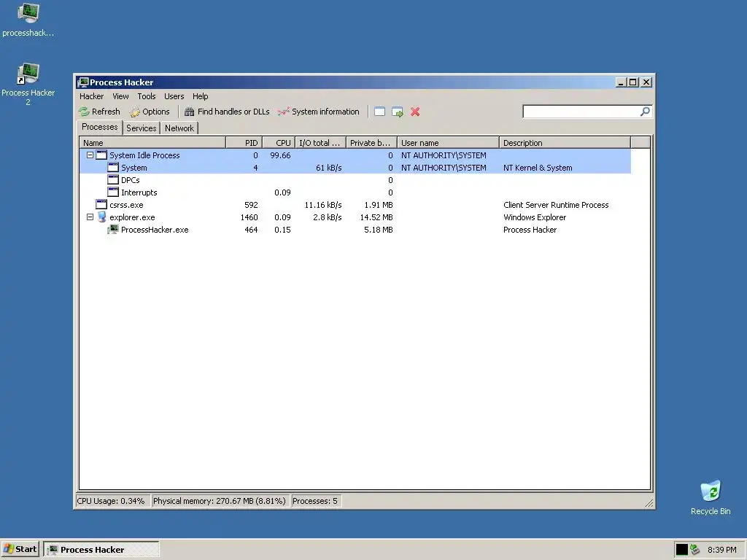The image size is (747, 560).
Task: Open the View menu
Action: [120, 96]
